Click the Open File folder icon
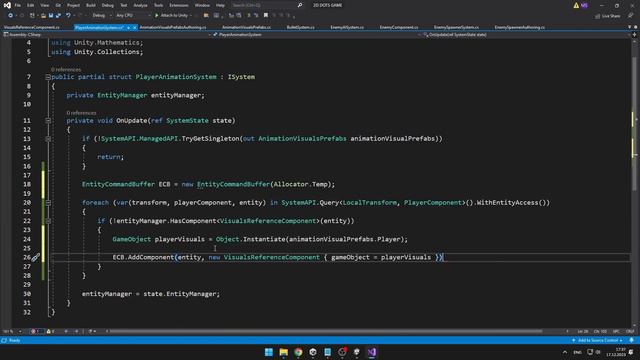 [x=43, y=16]
